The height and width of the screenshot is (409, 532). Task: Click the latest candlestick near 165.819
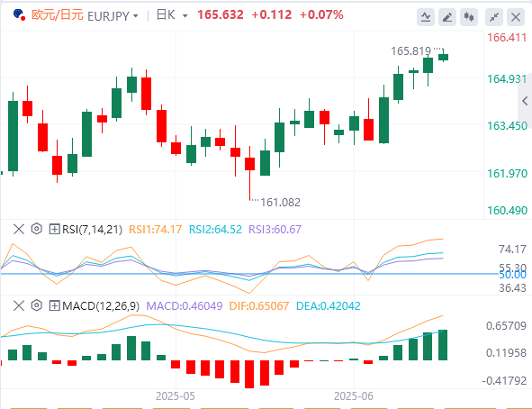[443, 57]
